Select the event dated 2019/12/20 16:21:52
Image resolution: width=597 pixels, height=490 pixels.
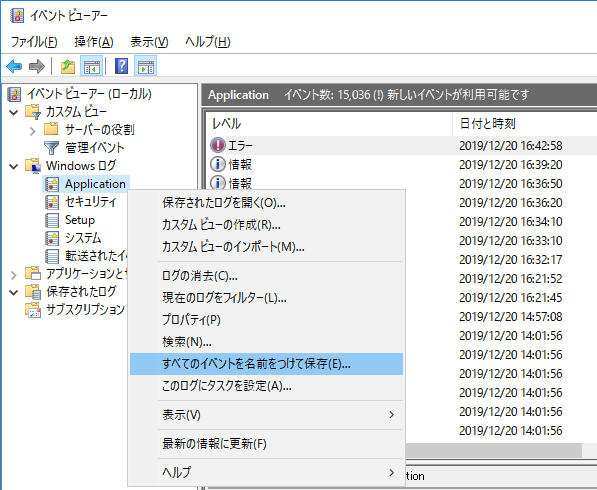tap(511, 278)
